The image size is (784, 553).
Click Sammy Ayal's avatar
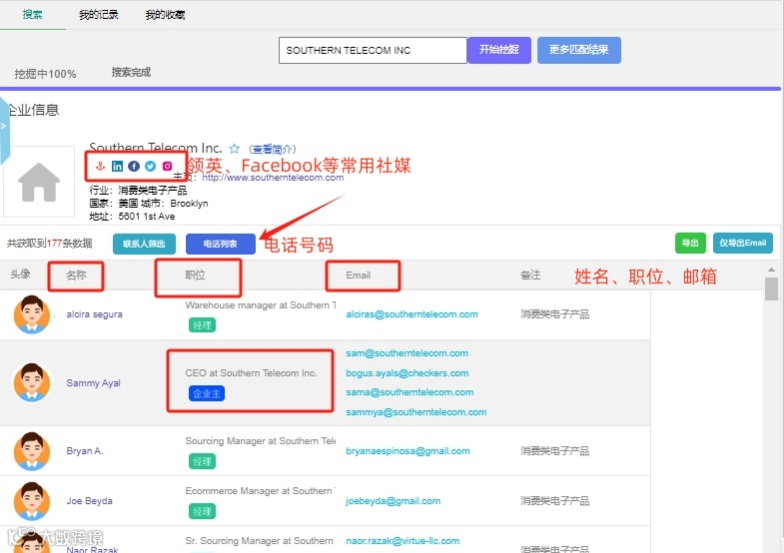32,382
